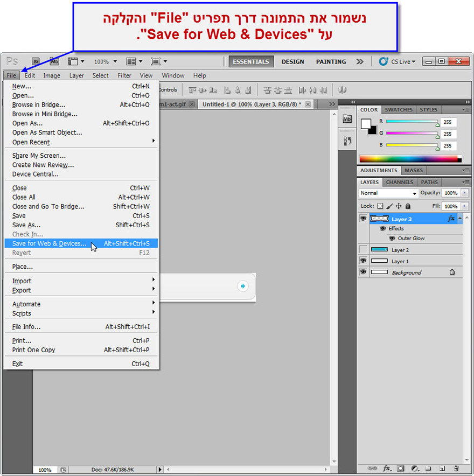This screenshot has height=476, width=474.
Task: Click Lock position icon
Action: pos(399,206)
